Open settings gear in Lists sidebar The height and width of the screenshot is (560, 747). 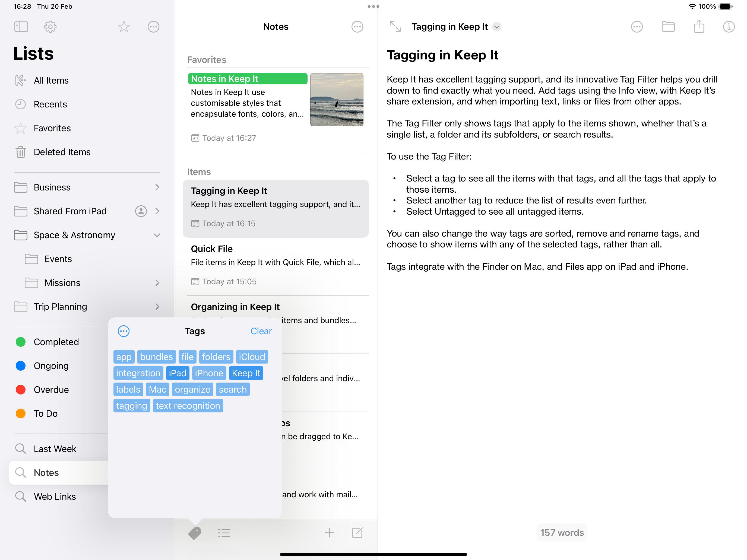50,27
